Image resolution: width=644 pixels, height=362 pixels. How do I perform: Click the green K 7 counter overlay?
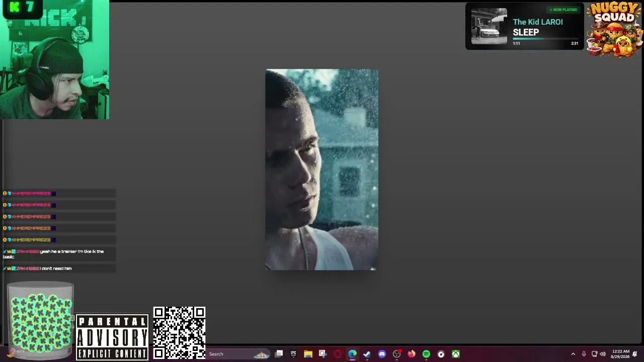21,9
